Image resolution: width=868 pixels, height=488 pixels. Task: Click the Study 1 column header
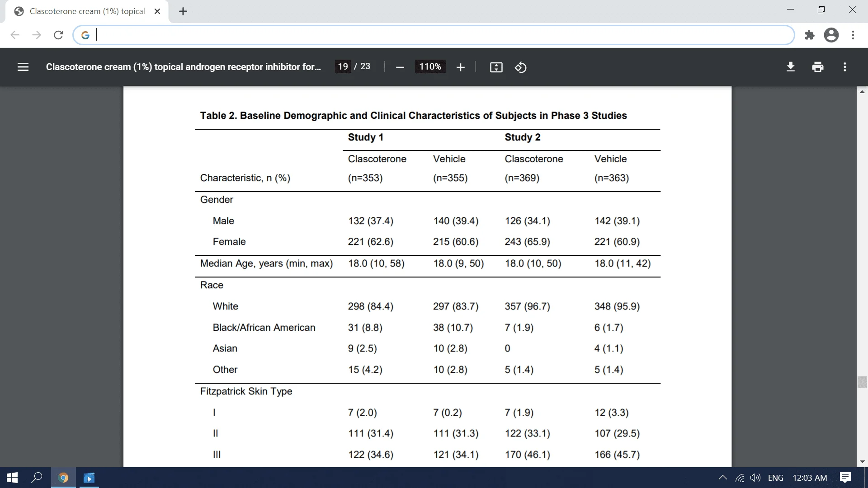point(365,137)
